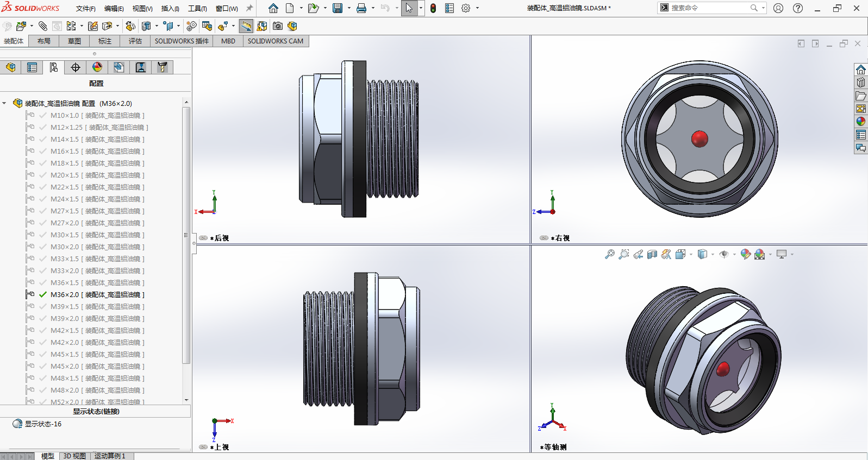This screenshot has width=868, height=460.
Task: Open the Save button dropdown arrow
Action: pyautogui.click(x=349, y=8)
